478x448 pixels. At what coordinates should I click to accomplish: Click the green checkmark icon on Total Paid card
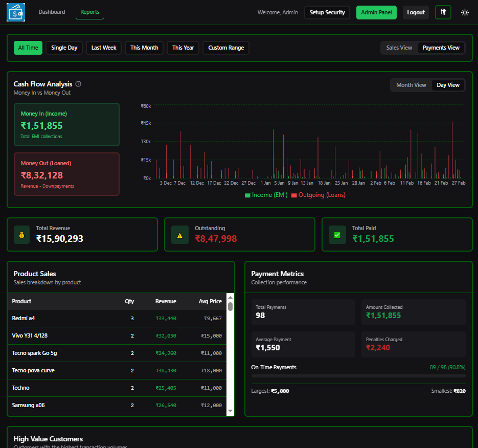click(336, 234)
